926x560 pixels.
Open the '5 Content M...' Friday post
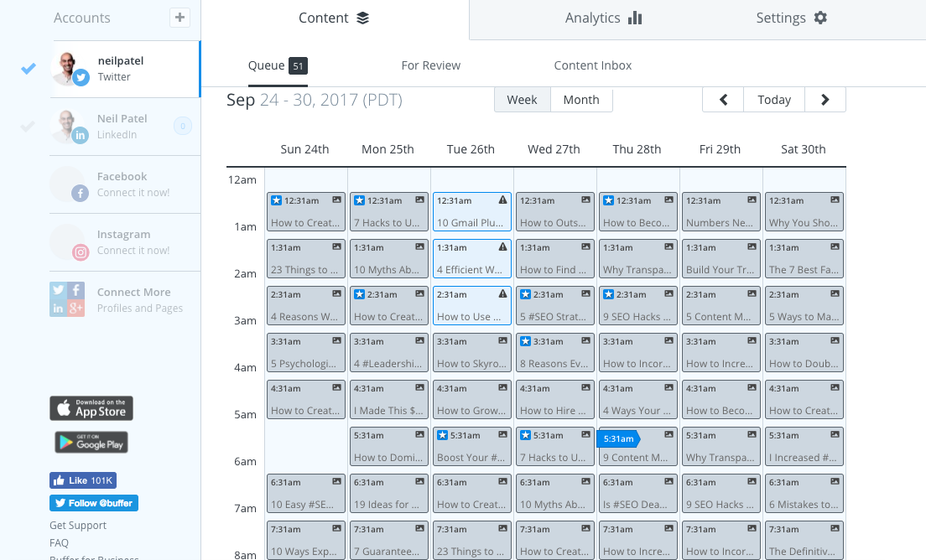point(721,306)
